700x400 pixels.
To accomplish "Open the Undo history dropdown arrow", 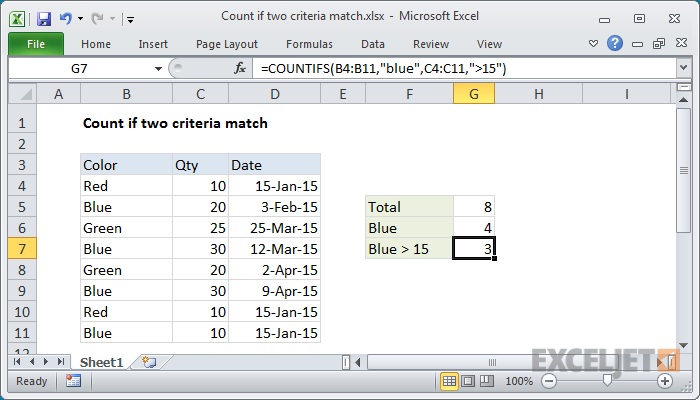I will point(80,19).
